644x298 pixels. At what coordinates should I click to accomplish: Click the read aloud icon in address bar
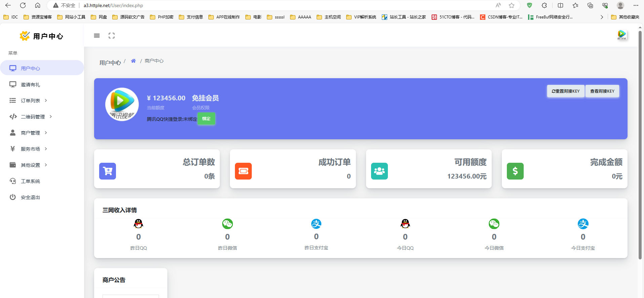point(498,5)
